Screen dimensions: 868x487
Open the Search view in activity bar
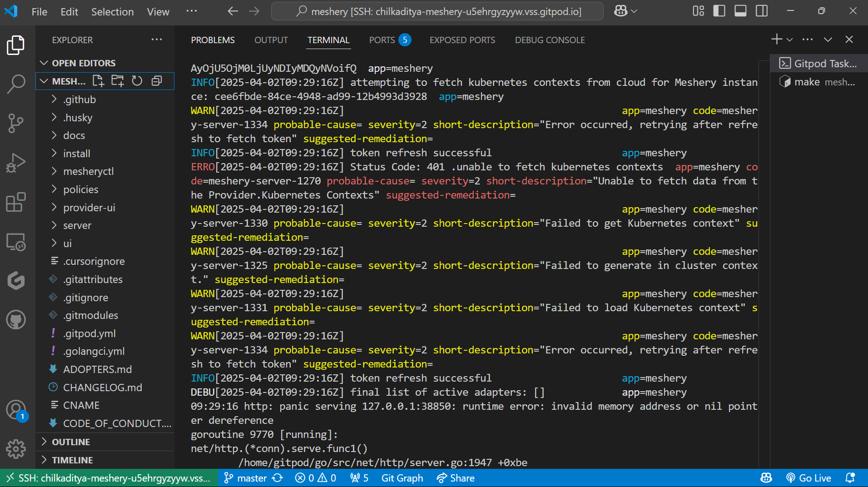pos(16,84)
